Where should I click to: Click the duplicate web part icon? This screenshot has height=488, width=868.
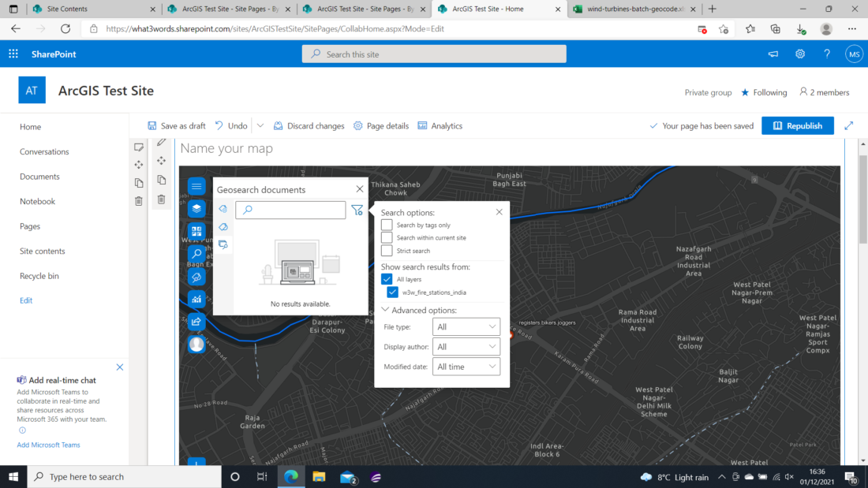pyautogui.click(x=161, y=180)
